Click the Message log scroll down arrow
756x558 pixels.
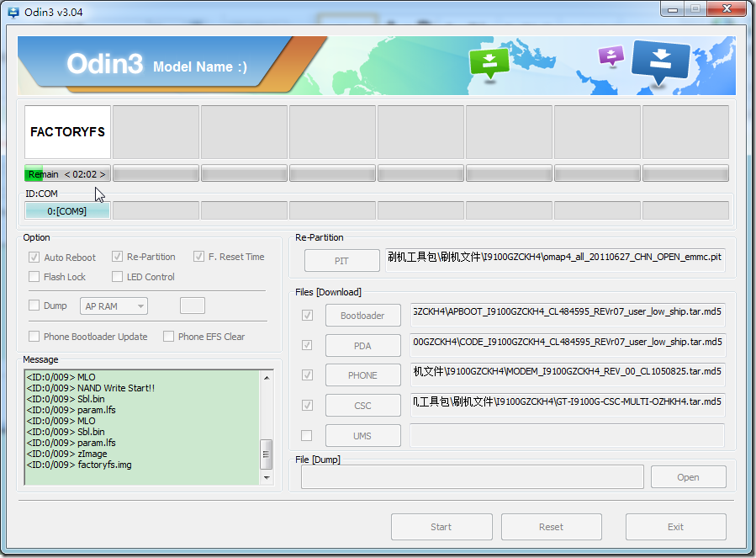[x=267, y=478]
